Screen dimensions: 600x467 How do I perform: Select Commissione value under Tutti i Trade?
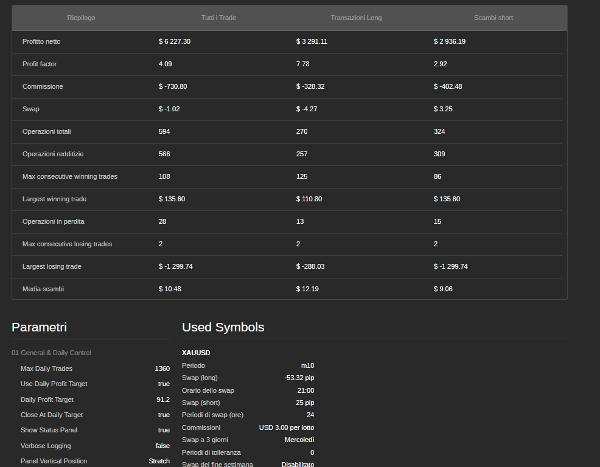173,87
